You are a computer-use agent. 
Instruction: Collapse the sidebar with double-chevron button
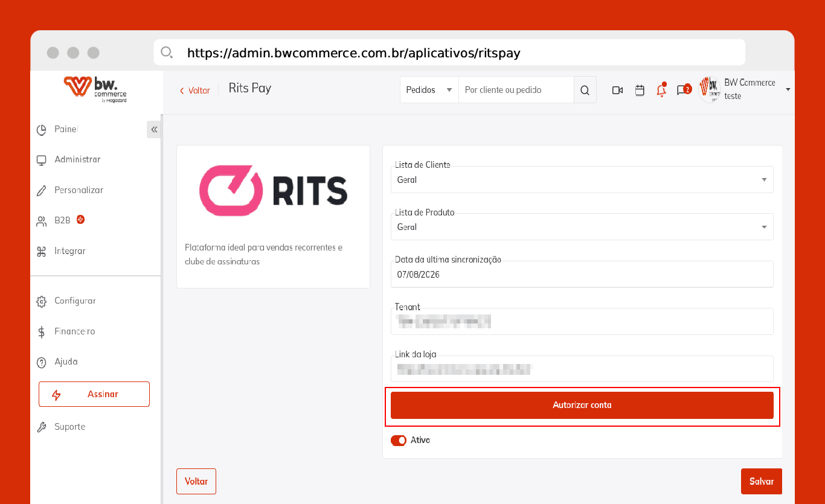pos(154,130)
